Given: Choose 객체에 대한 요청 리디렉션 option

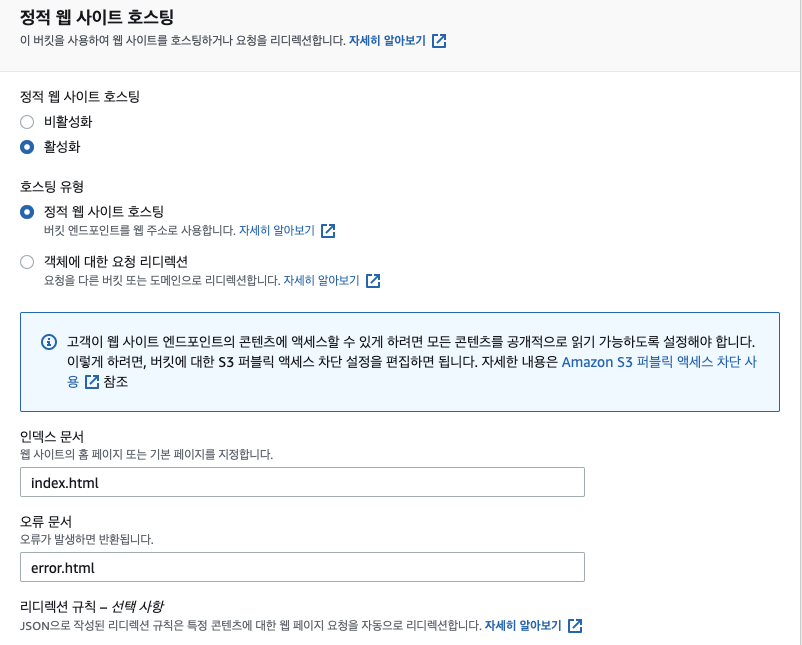Looking at the screenshot, I should tap(28, 262).
